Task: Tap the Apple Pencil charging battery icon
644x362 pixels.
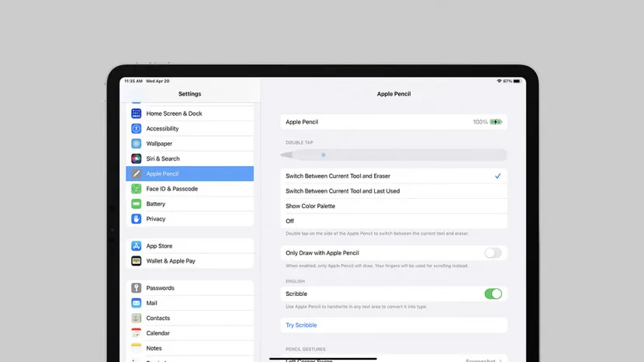Action: click(x=496, y=122)
